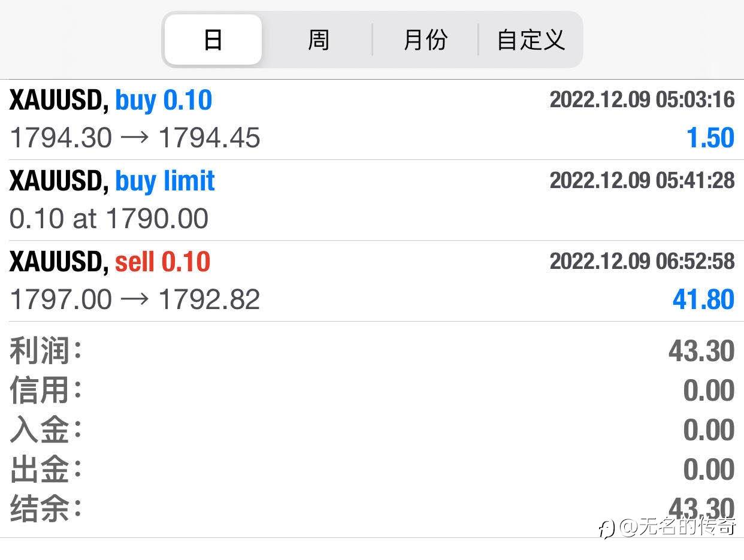This screenshot has height=560, width=744.
Task: Tap the 05:03:16 trade timestamp
Action: pos(642,99)
